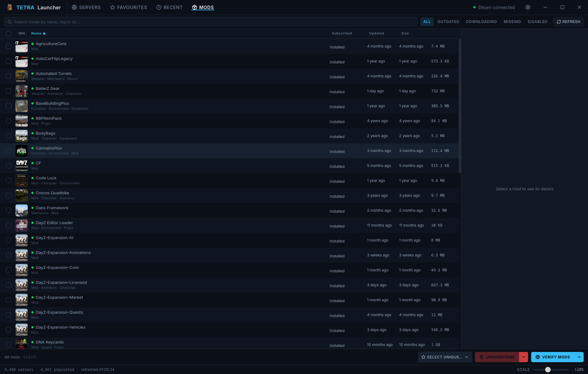
Task: Click the Refresh button
Action: (568, 22)
